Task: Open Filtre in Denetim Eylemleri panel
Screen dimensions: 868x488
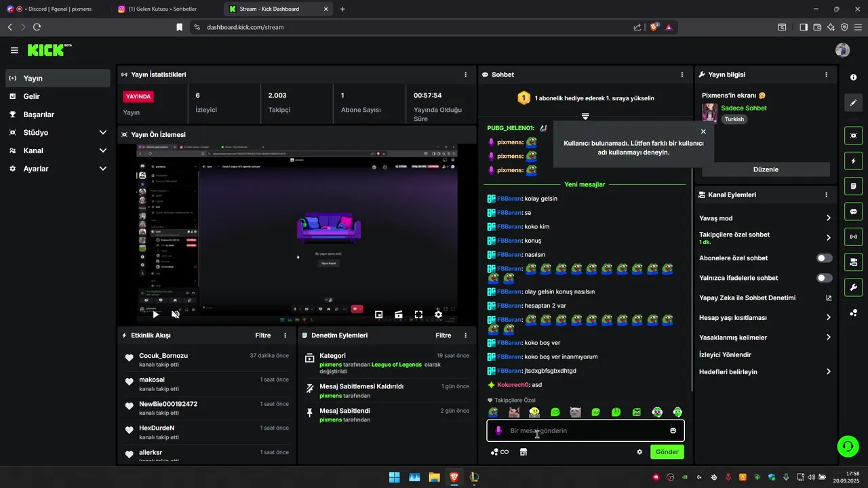Action: 443,335
